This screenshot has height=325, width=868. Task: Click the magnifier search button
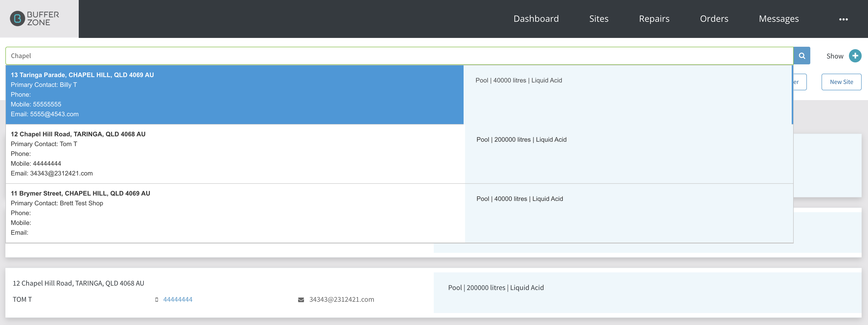802,56
